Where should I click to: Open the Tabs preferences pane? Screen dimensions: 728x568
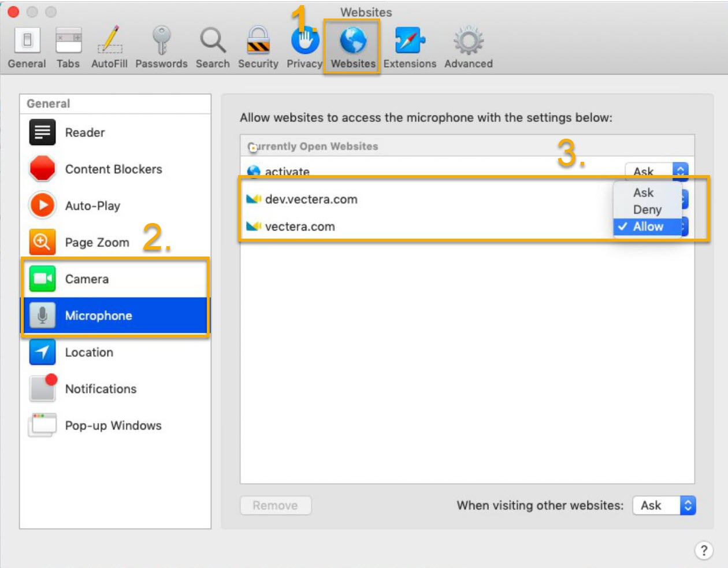tap(68, 48)
